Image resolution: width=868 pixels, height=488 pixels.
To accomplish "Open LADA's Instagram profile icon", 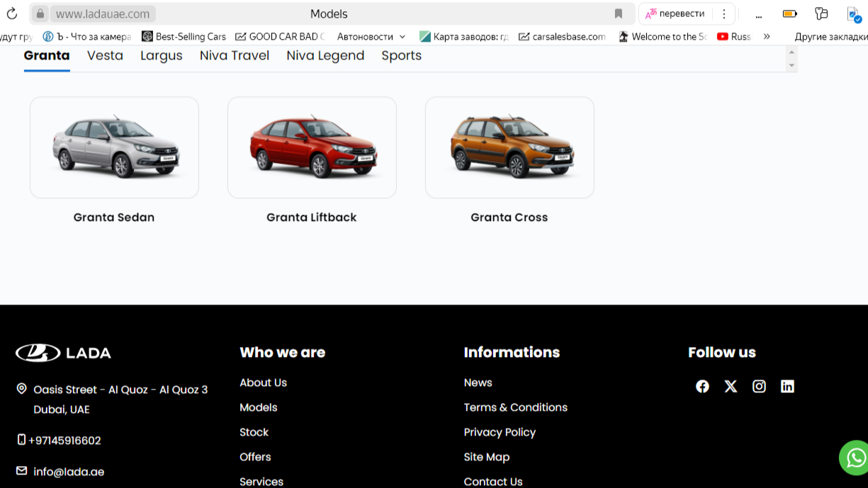I will [759, 386].
